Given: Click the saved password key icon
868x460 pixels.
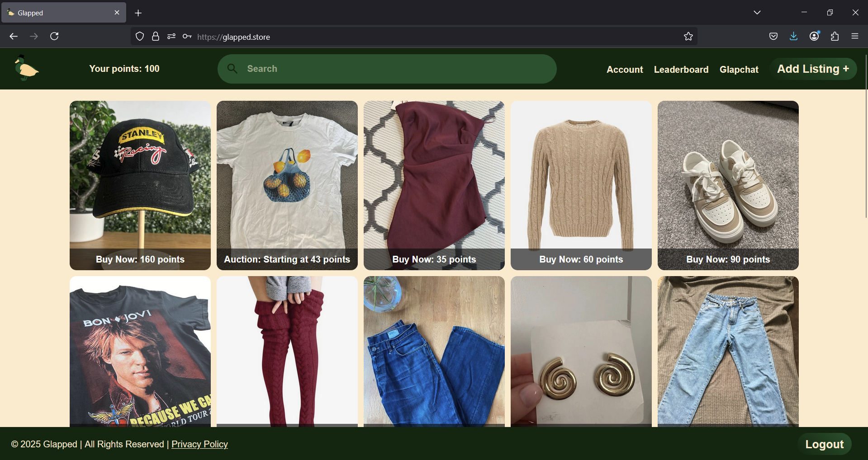Looking at the screenshot, I should (x=187, y=37).
